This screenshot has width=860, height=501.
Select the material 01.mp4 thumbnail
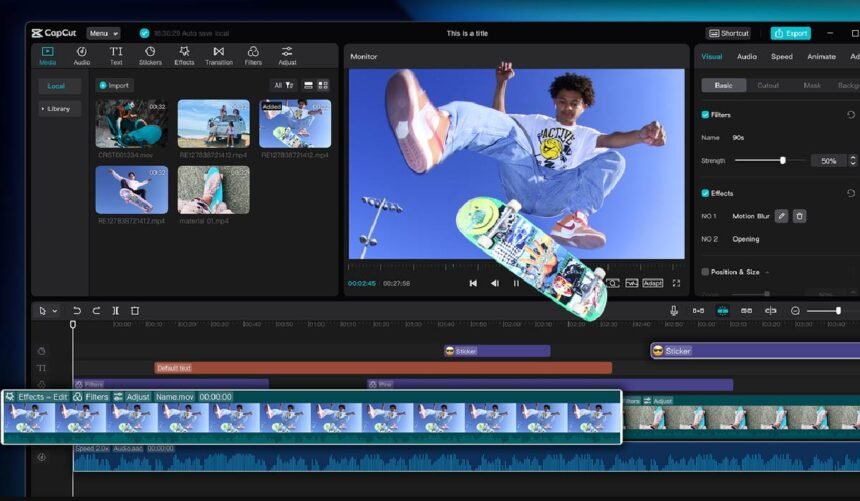[x=213, y=189]
